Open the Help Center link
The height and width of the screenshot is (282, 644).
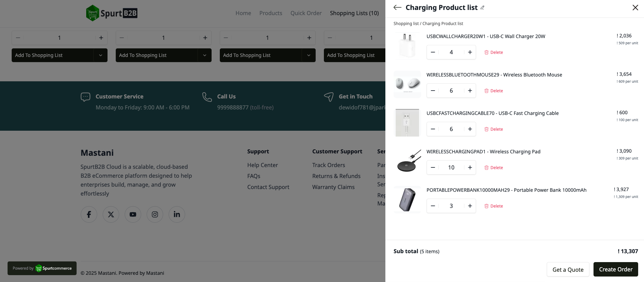click(x=262, y=165)
